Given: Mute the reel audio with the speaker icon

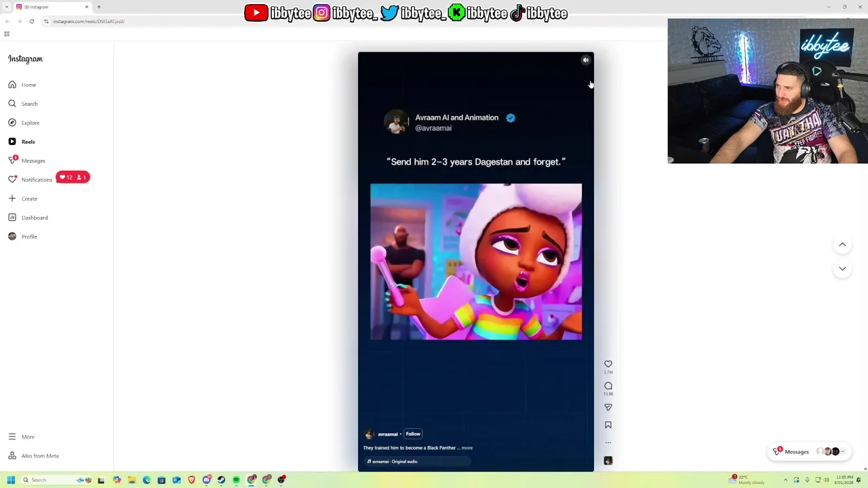Looking at the screenshot, I should tap(586, 60).
